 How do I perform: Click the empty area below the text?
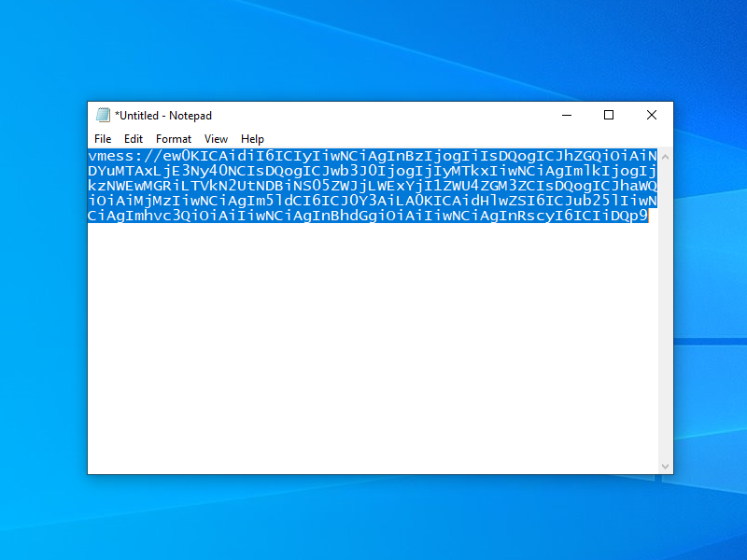tap(373, 355)
